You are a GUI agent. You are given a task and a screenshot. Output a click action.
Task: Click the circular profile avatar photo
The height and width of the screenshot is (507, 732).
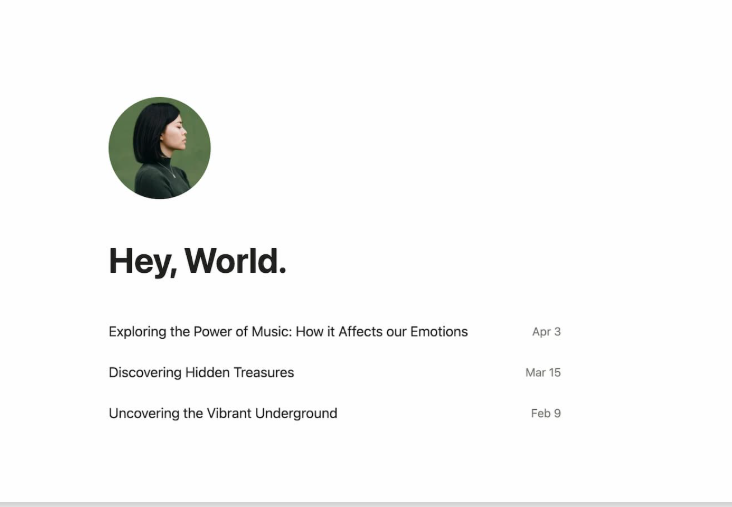coord(159,148)
